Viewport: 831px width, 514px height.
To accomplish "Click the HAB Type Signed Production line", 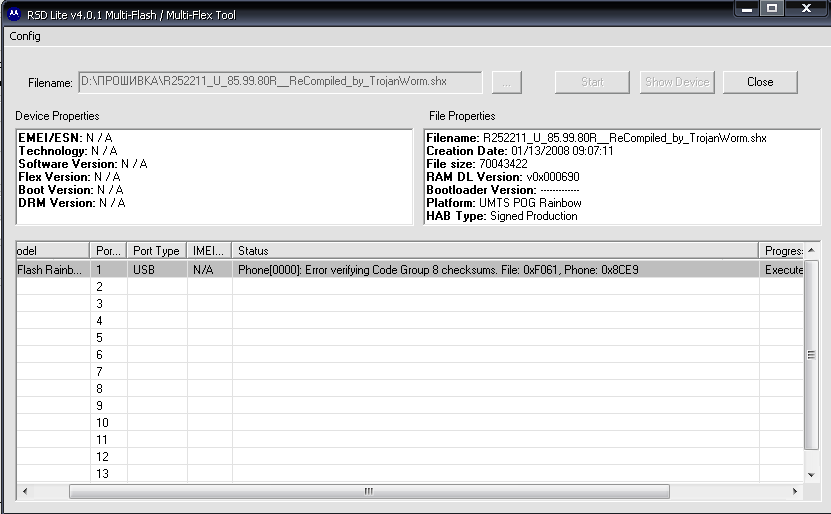I will click(x=502, y=216).
